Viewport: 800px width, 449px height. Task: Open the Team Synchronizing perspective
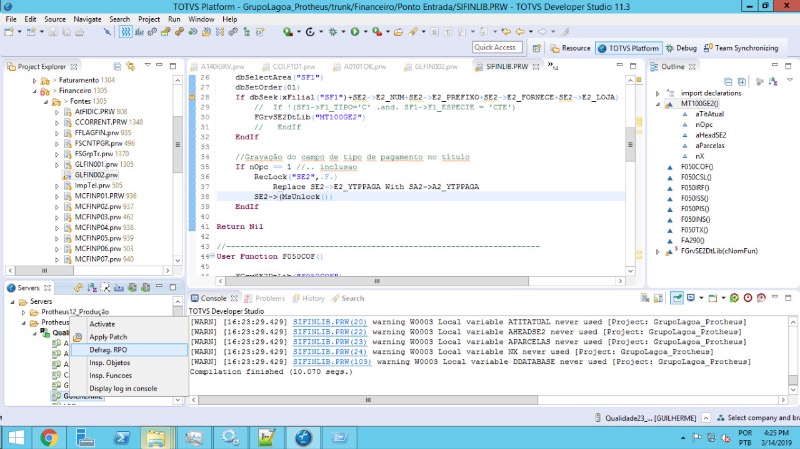pyautogui.click(x=741, y=48)
